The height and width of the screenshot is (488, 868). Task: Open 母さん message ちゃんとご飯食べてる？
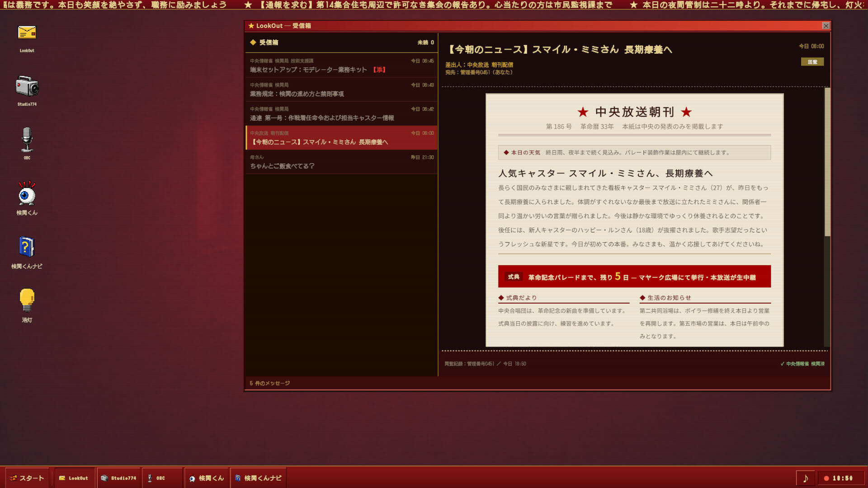(341, 162)
